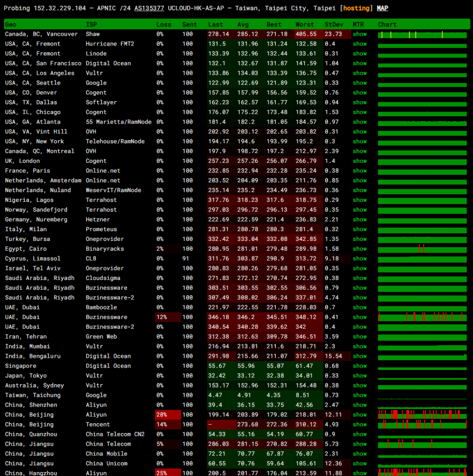
Task: Show MTR for Riyadh Cloudsigma row
Action: pyautogui.click(x=360, y=278)
